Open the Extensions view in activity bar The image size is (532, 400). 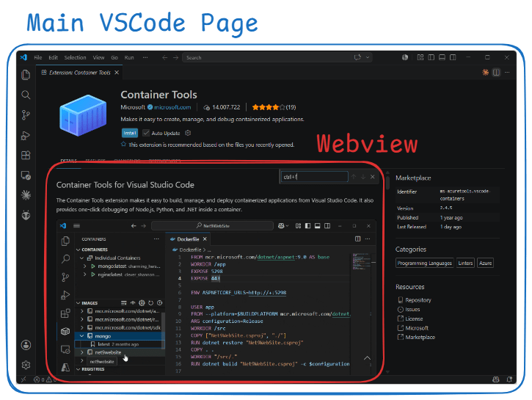(26, 156)
